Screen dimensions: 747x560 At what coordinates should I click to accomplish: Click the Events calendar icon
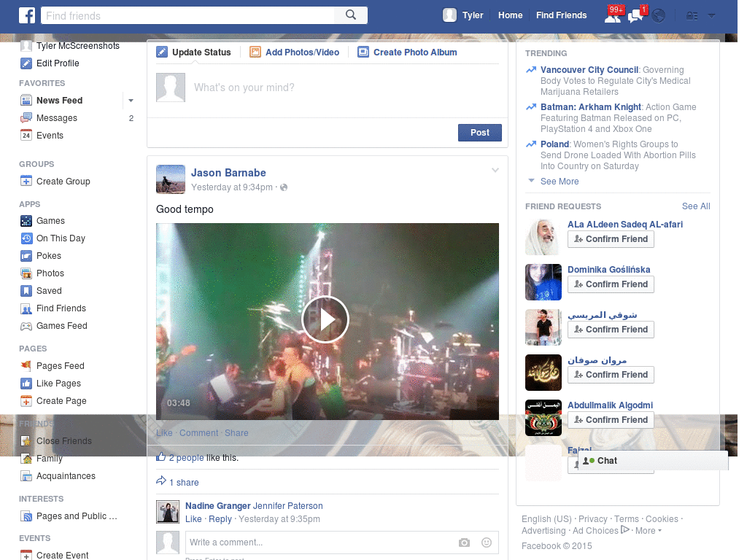26,136
